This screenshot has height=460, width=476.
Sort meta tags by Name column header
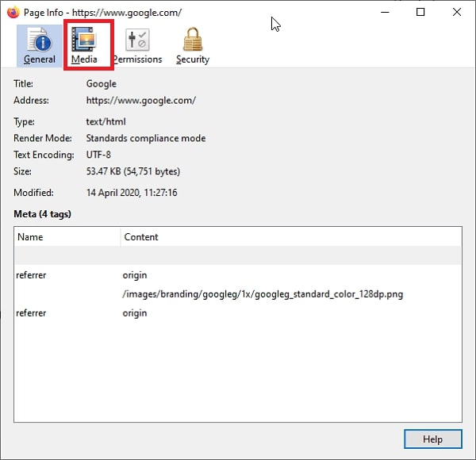point(67,236)
